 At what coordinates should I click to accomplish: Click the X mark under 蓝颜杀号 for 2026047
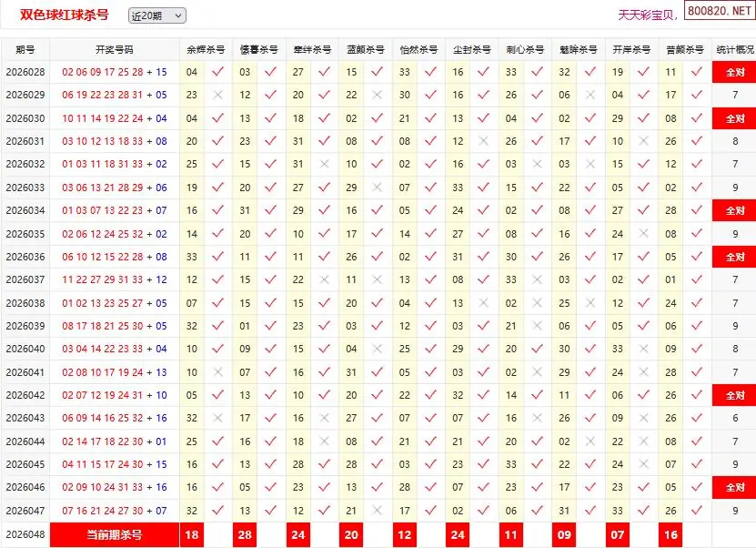[x=378, y=511]
